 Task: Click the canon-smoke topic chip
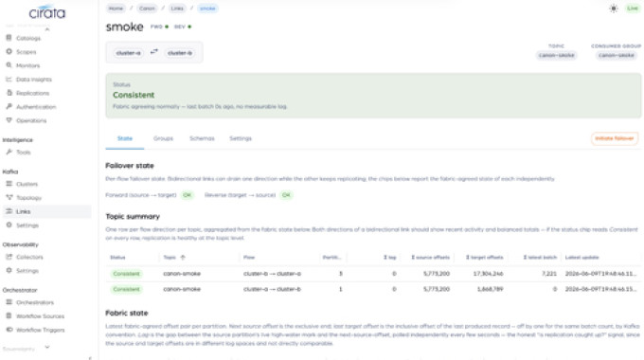tap(556, 55)
